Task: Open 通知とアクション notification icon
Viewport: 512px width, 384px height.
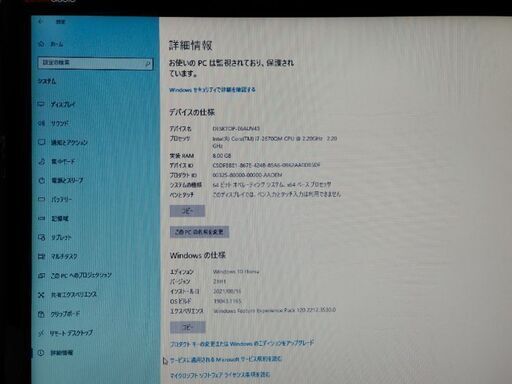Action: click(x=41, y=142)
